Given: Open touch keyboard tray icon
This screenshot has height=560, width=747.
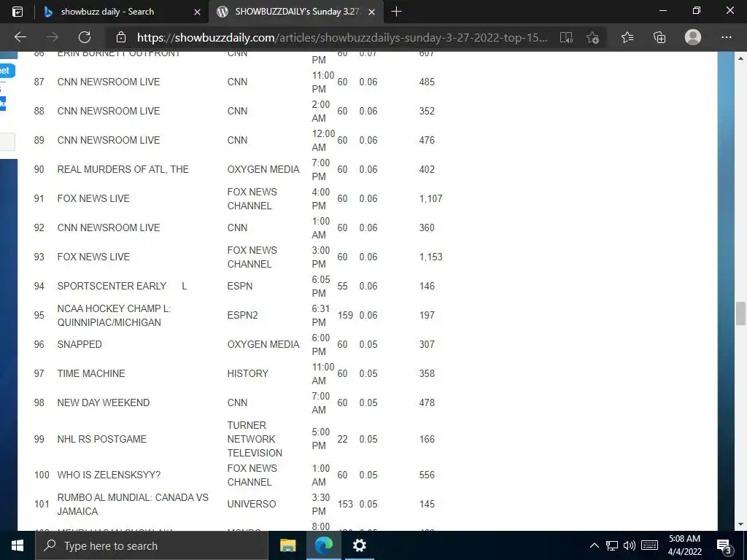Looking at the screenshot, I should coord(649,545).
